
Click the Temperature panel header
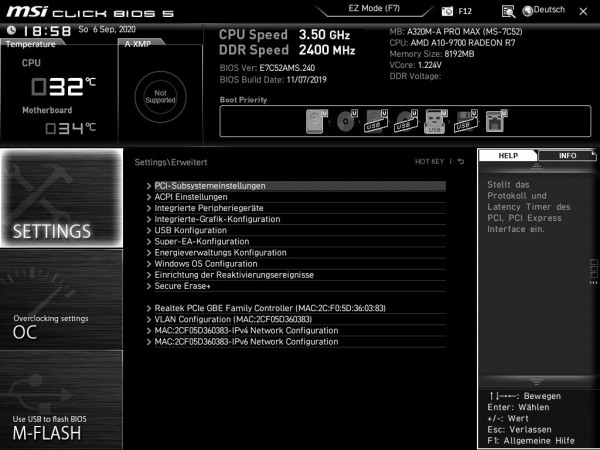point(31,44)
